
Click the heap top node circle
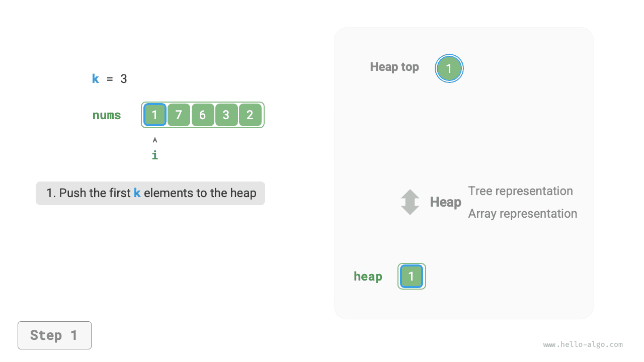(449, 68)
